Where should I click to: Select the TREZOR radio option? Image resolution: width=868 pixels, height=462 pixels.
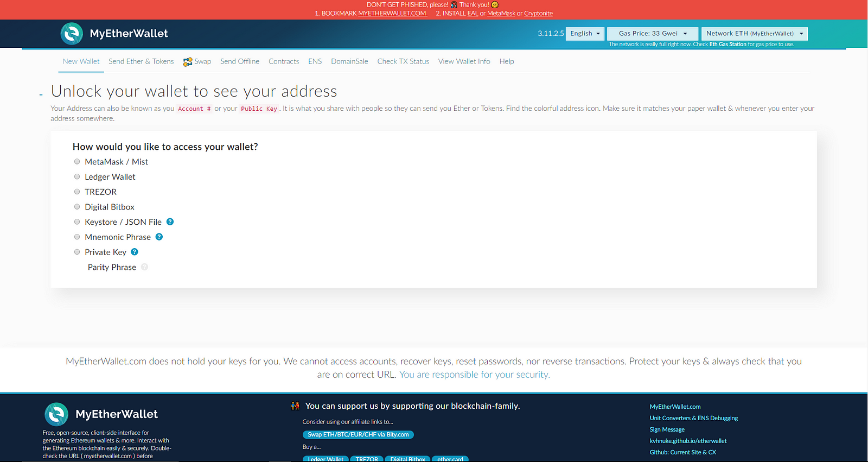click(x=77, y=192)
